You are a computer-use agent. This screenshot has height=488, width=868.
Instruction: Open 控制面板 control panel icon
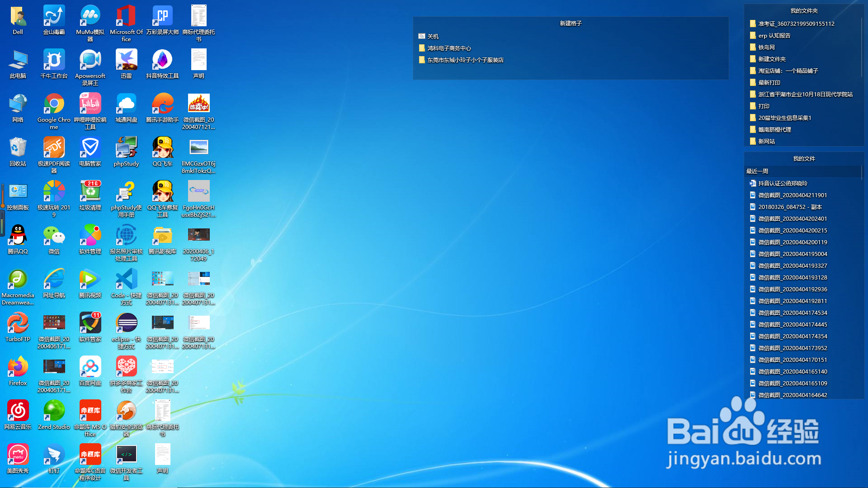(18, 192)
